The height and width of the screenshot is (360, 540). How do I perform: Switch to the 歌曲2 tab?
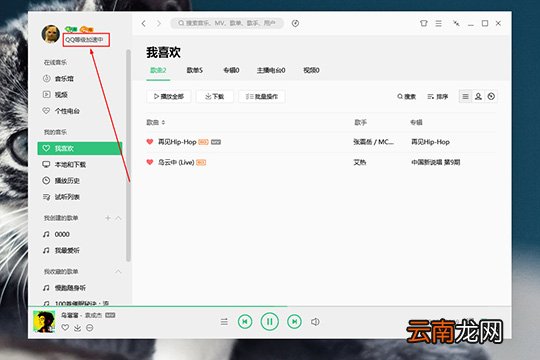158,70
